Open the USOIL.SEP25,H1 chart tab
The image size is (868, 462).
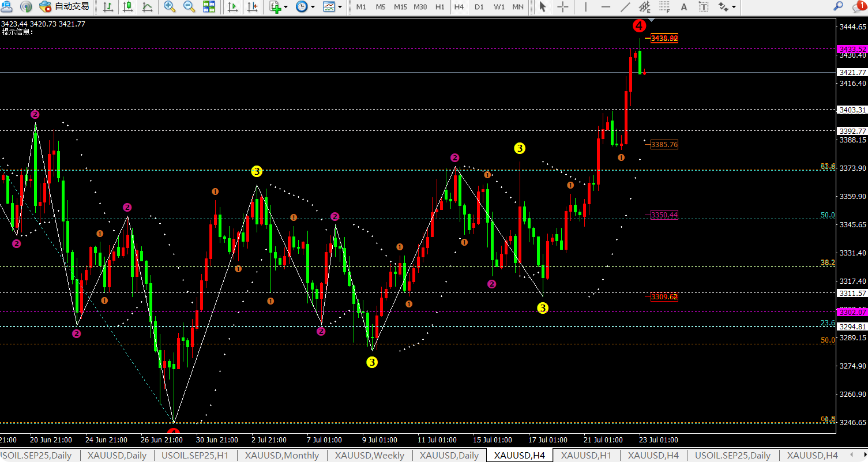(194, 456)
